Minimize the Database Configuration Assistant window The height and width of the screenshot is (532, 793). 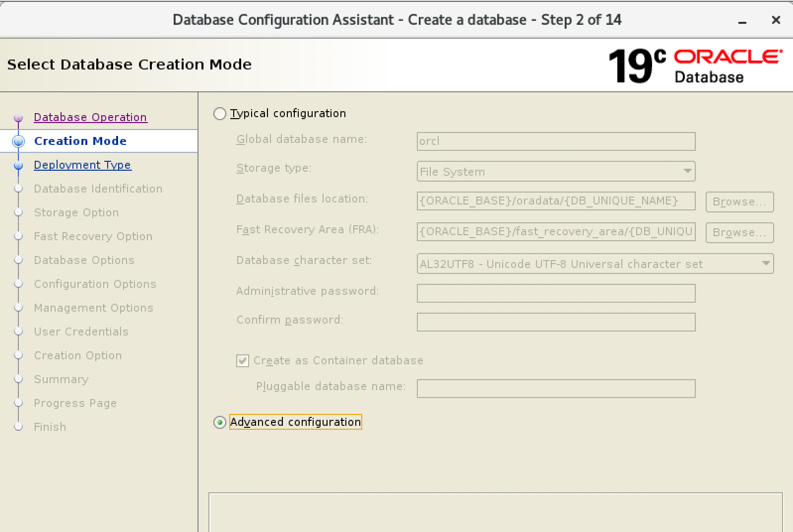[742, 21]
